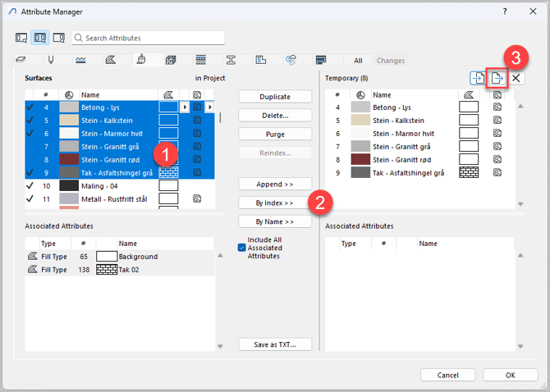550x392 pixels.
Task: Open the Line Types tab icon
Action: tap(81, 61)
